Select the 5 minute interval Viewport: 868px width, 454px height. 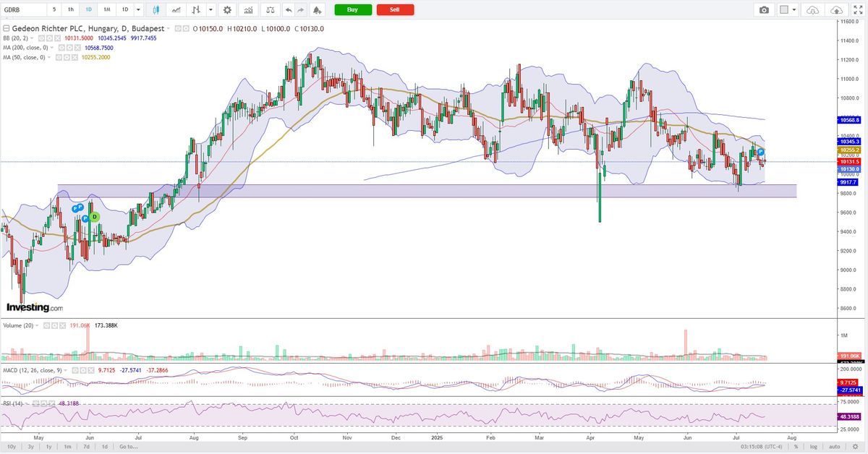(x=54, y=10)
